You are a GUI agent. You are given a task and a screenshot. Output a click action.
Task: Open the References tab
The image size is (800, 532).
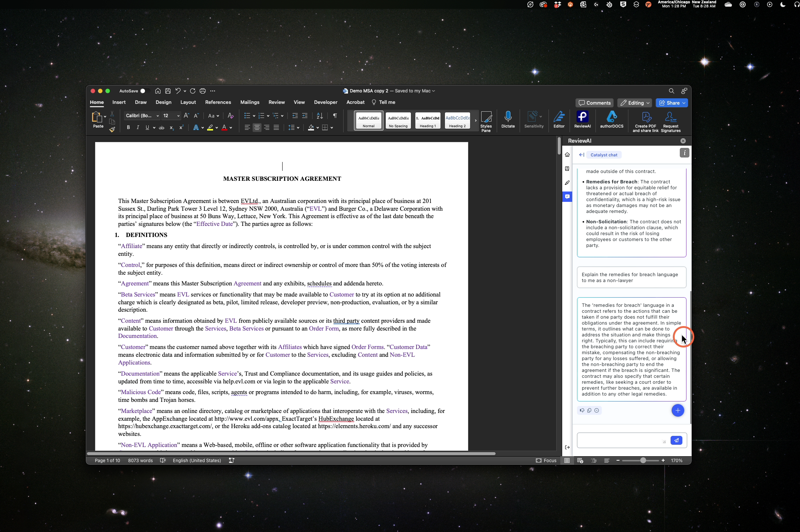[218, 102]
